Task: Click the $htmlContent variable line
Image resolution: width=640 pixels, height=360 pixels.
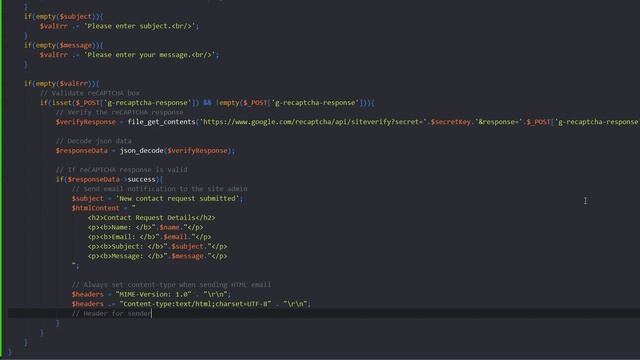Action: pyautogui.click(x=104, y=208)
